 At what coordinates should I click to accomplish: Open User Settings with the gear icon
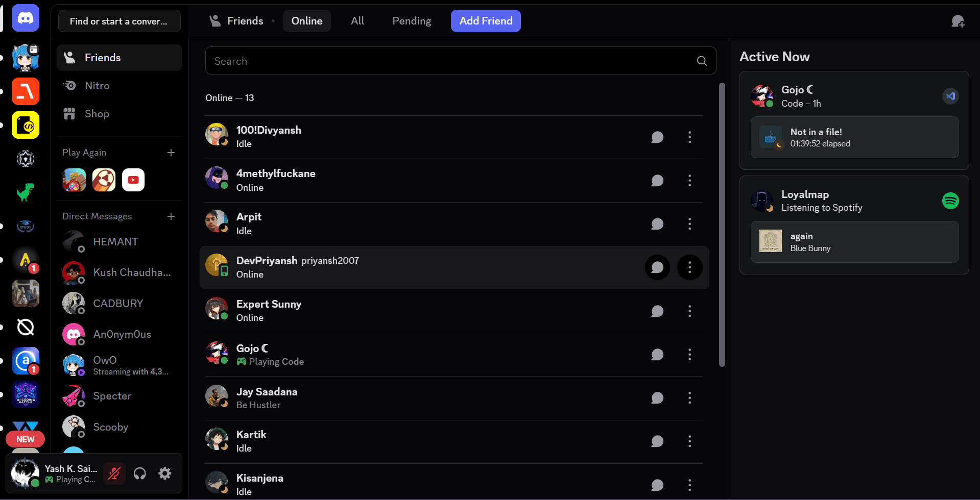pyautogui.click(x=164, y=473)
